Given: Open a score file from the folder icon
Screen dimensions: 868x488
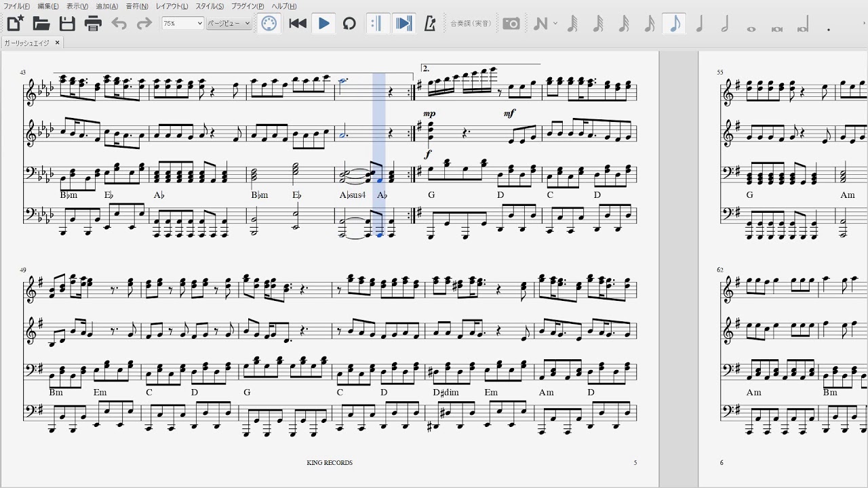Looking at the screenshot, I should pyautogui.click(x=41, y=24).
